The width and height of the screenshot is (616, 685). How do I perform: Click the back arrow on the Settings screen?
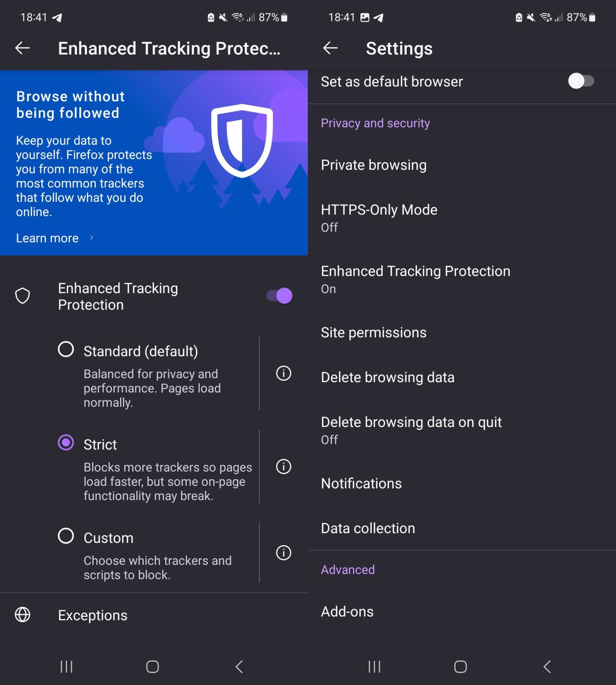(330, 48)
